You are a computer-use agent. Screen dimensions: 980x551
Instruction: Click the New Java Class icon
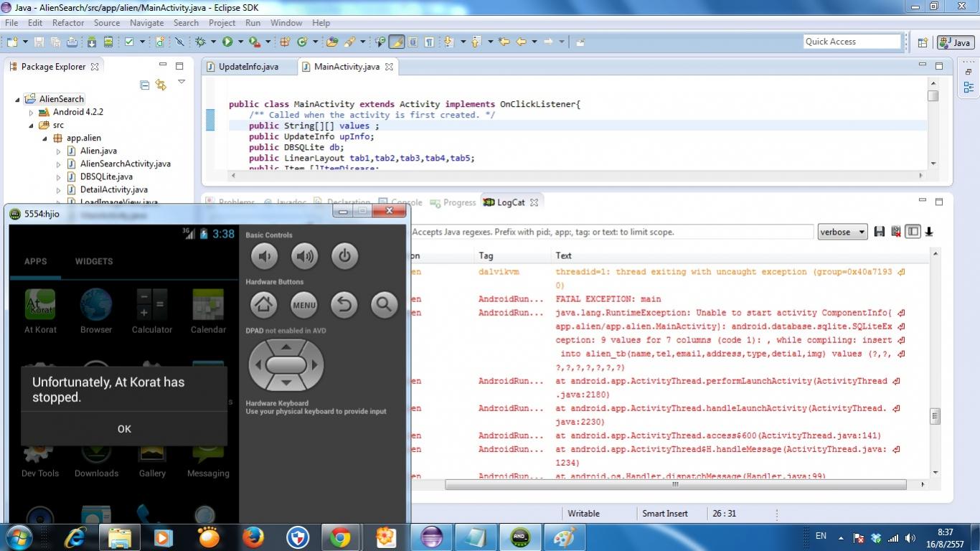(302, 42)
